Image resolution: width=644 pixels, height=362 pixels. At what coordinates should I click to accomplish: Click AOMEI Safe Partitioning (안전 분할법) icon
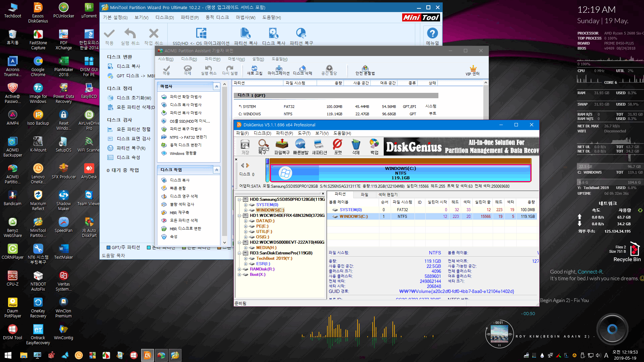pos(365,70)
